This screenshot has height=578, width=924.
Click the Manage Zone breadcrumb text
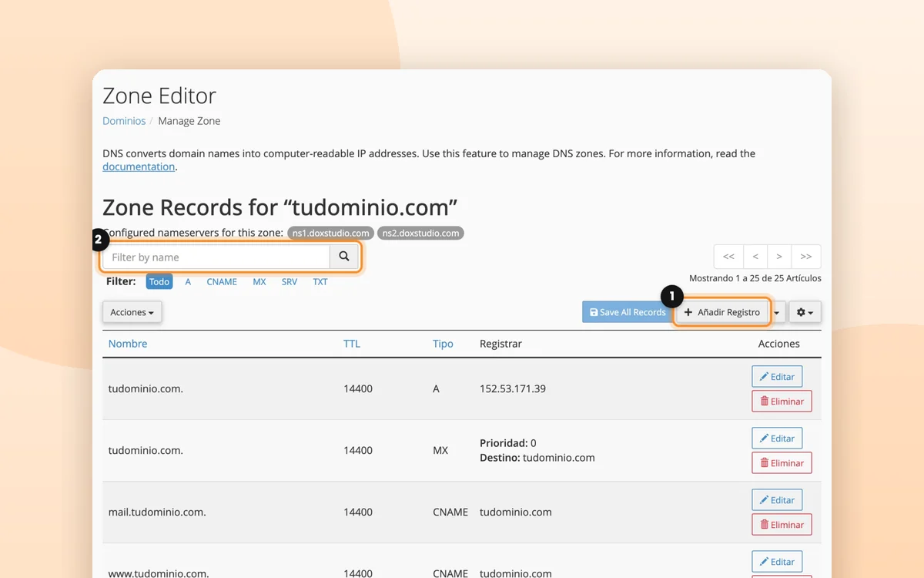[x=189, y=121]
